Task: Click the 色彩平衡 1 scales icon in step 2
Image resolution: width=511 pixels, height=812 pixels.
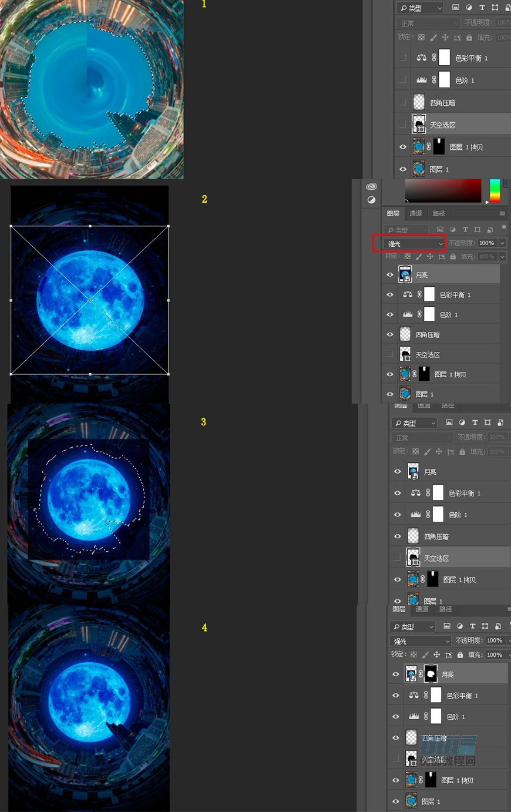Action: 408,295
